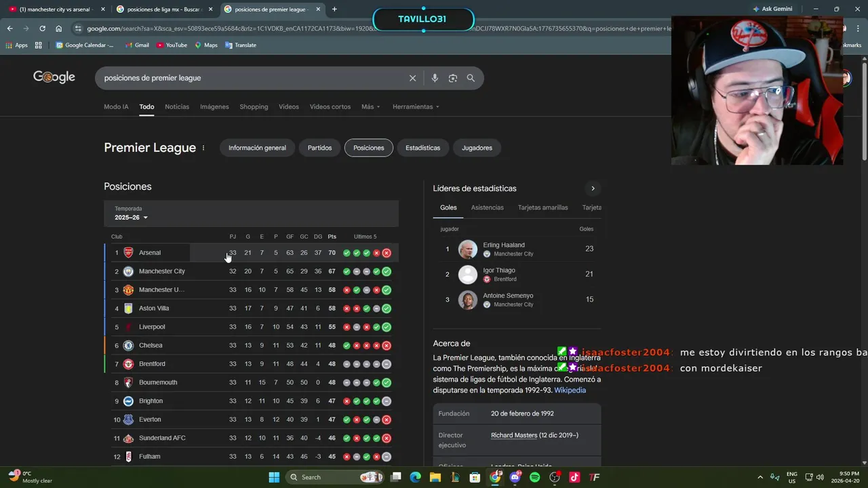The image size is (868, 488).
Task: Click the Arsenal club crest
Action: coord(128,253)
